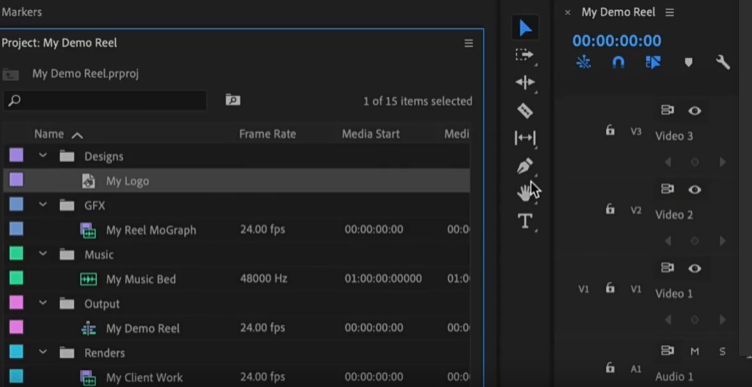The width and height of the screenshot is (752, 387).
Task: Sort by Frame Rate column
Action: tap(268, 134)
